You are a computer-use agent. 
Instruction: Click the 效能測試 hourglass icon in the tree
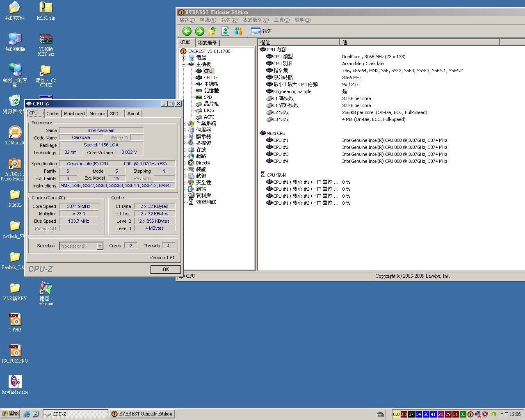(x=191, y=202)
